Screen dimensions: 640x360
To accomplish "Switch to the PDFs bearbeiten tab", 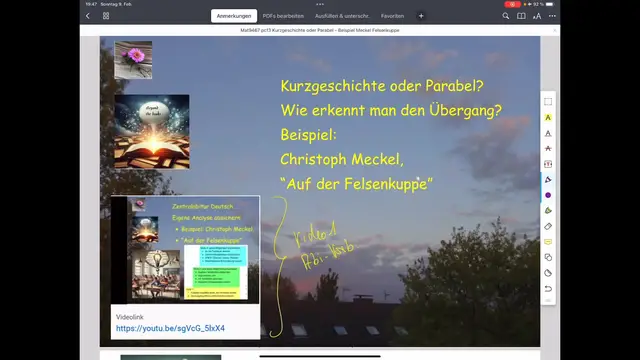I will tap(283, 16).
